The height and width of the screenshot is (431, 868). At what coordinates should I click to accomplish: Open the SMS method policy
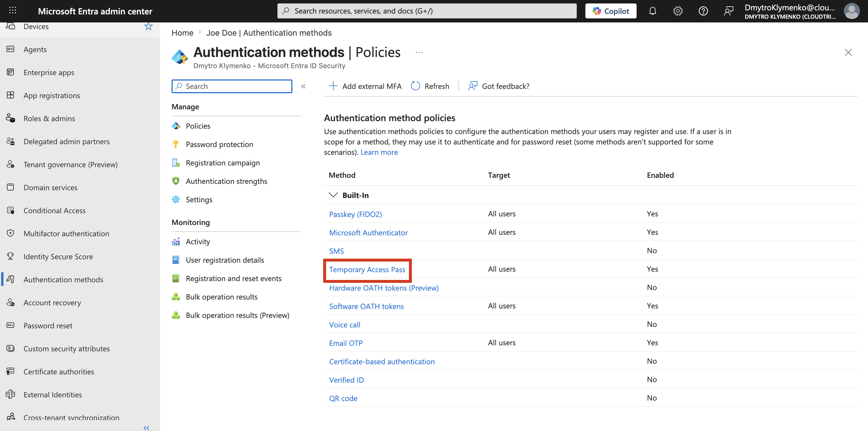(336, 251)
